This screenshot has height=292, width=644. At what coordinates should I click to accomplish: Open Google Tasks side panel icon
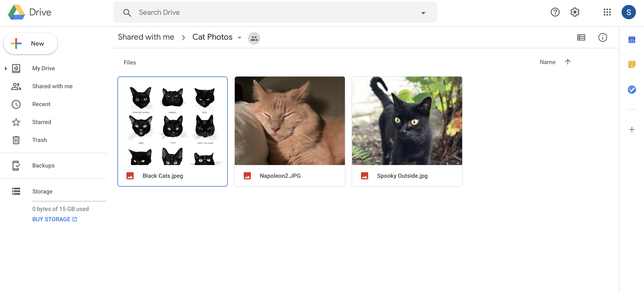tap(631, 90)
